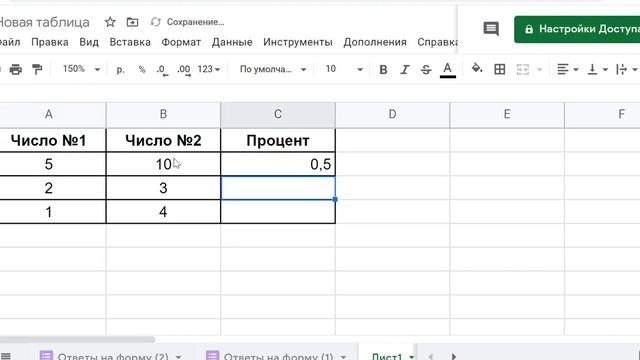Open Лист1 tab options arrow
Screen dimensions: 640x360
(x=411, y=357)
